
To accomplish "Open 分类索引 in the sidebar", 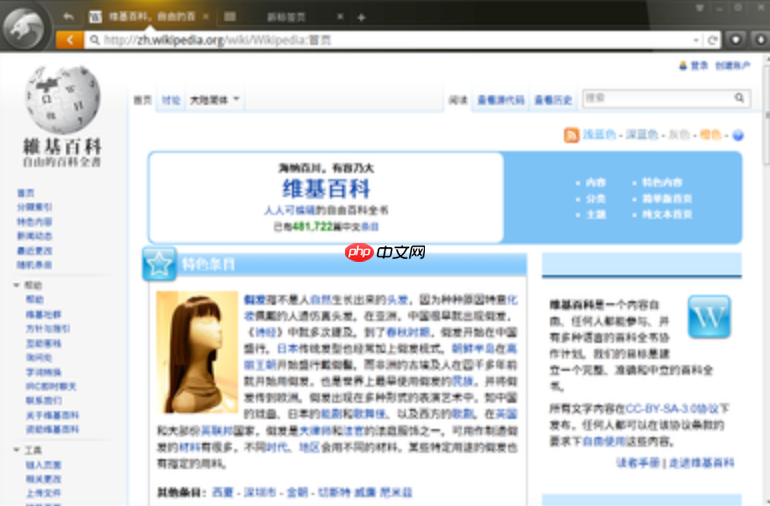I will (x=34, y=207).
